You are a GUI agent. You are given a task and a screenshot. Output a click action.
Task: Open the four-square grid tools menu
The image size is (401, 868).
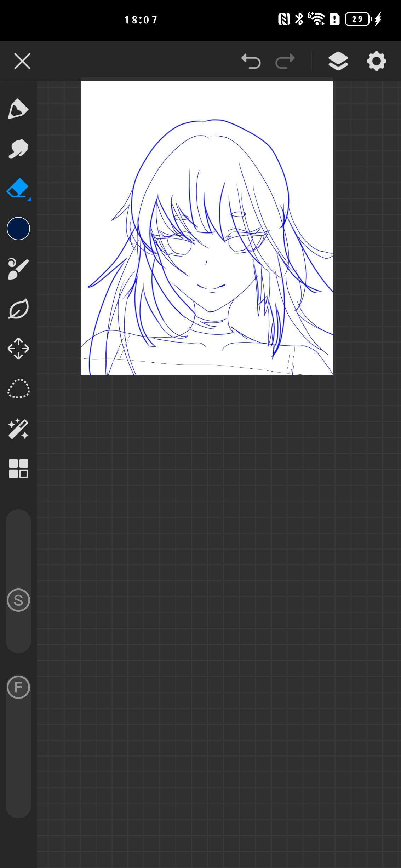(x=18, y=469)
